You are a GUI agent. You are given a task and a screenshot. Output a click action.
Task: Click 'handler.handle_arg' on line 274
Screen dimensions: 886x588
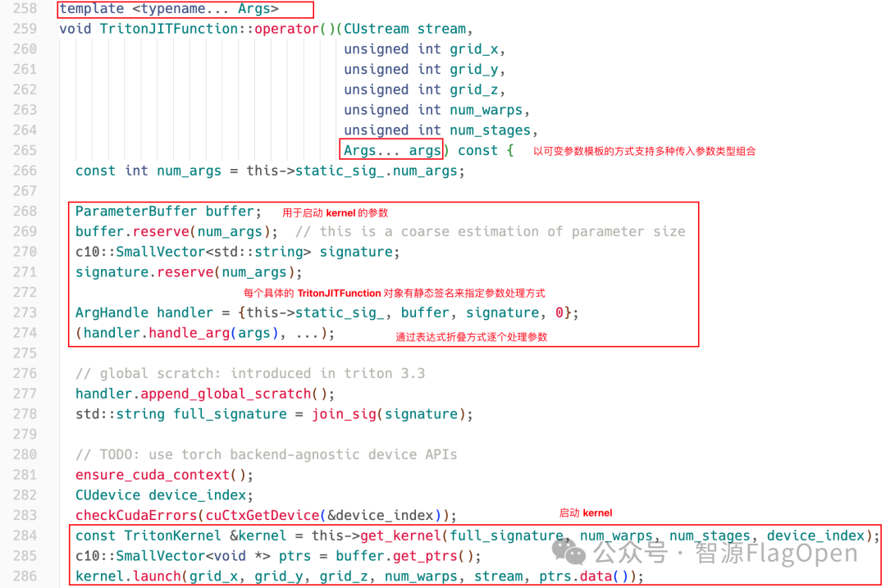(x=157, y=333)
